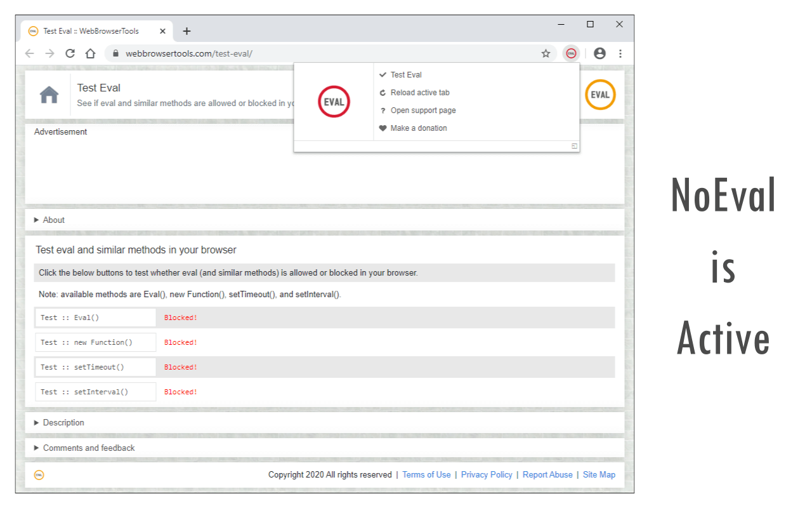Open the Terms of Use link

426,474
